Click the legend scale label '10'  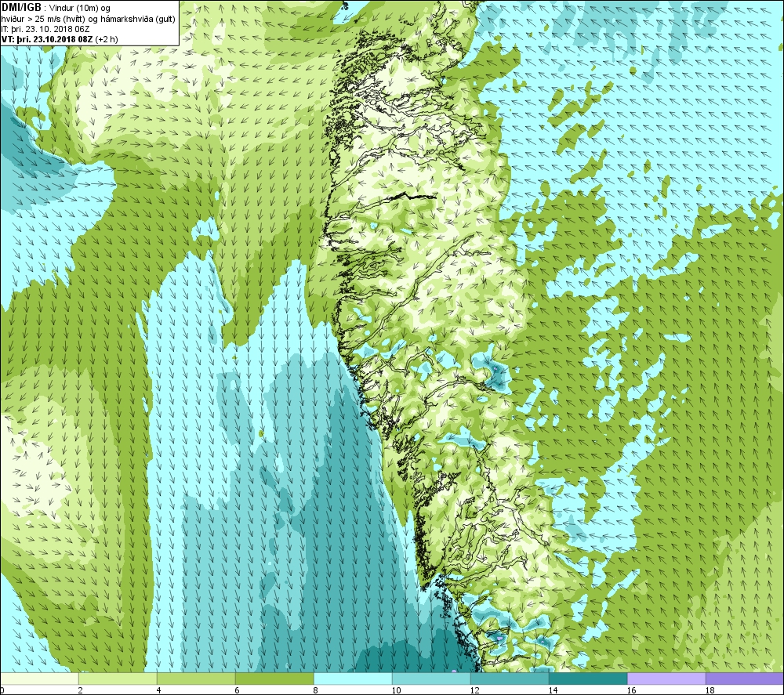click(396, 690)
